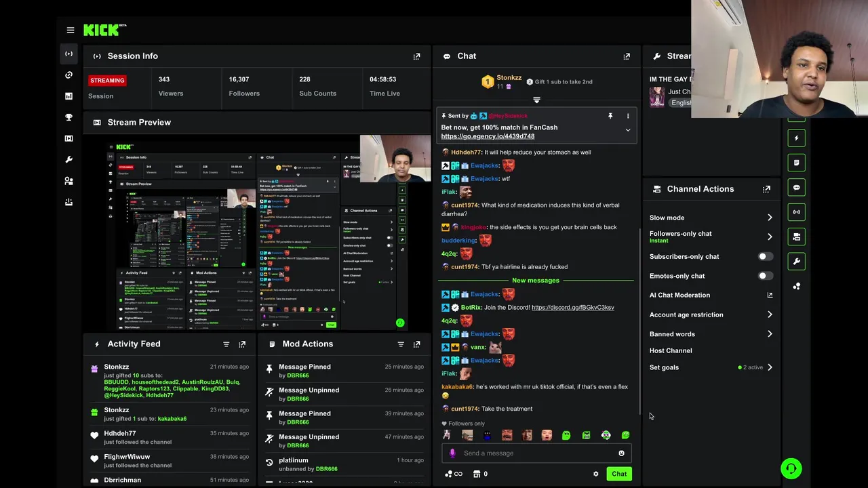Click the chat bubble icon in right rail

click(797, 188)
